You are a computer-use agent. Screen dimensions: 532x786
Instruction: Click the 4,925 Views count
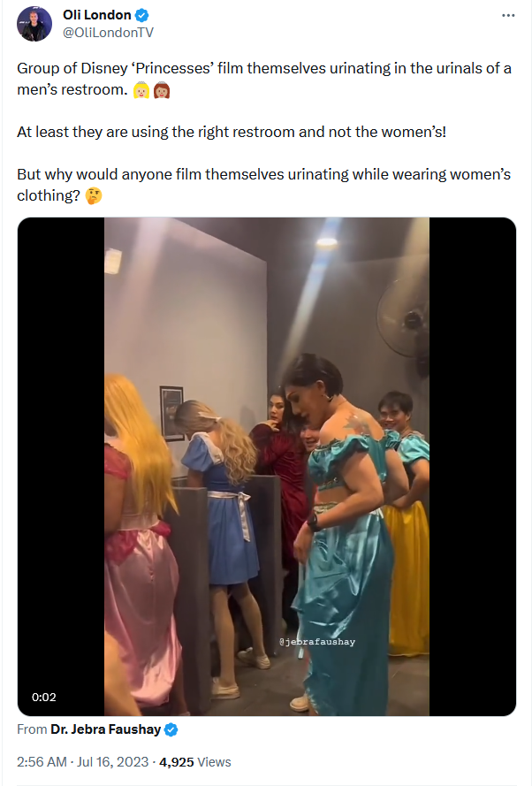coord(195,762)
